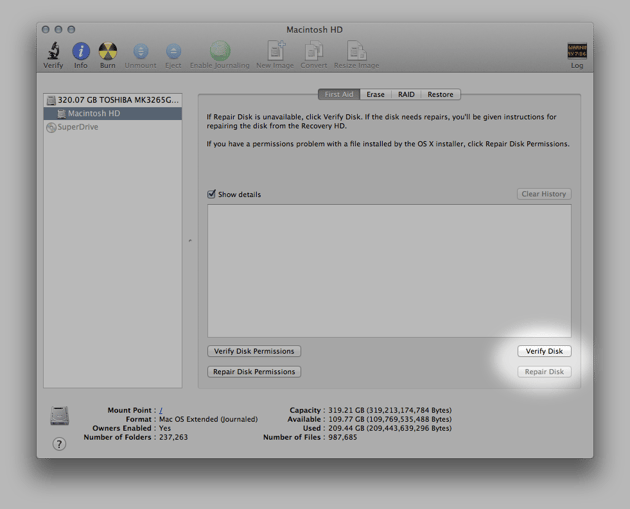This screenshot has width=630, height=509.
Task: Open the mount point "/" link
Action: pos(161,410)
